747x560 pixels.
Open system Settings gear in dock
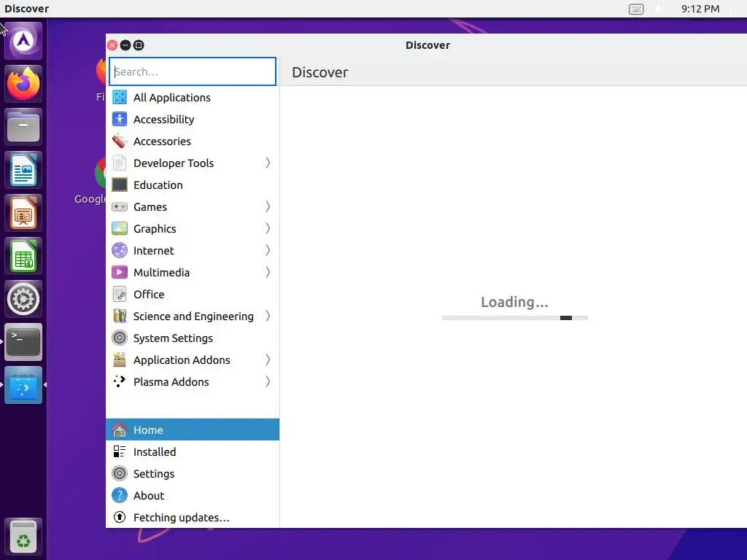tap(23, 299)
